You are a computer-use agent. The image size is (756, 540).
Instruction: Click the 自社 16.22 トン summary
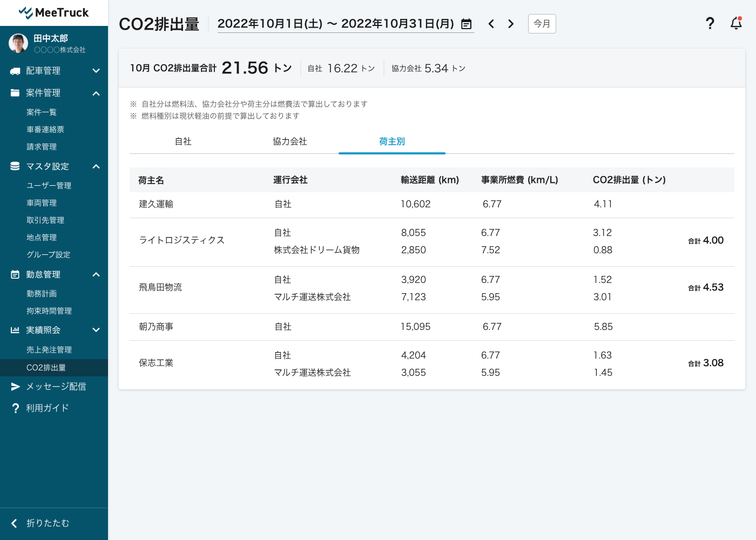pyautogui.click(x=341, y=69)
